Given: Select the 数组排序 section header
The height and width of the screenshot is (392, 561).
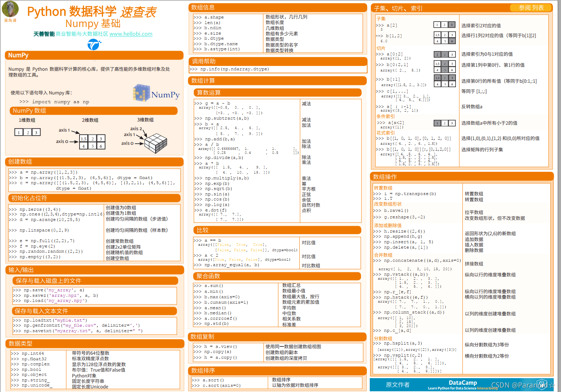Looking at the screenshot, I should [278, 371].
